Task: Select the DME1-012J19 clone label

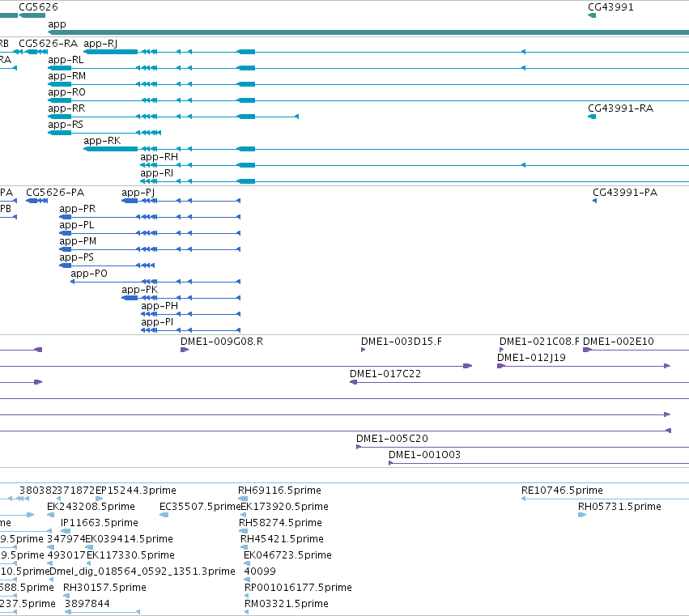Action: (531, 358)
